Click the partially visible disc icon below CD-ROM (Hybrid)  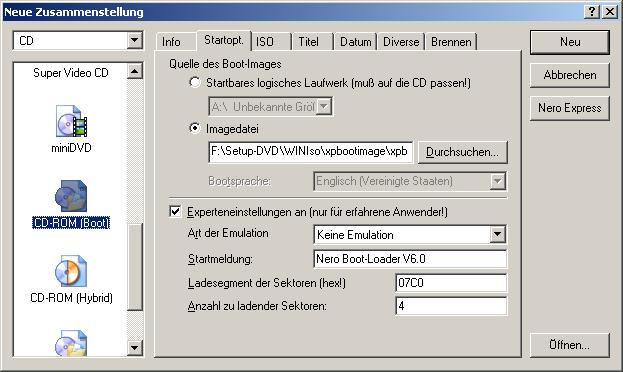pyautogui.click(x=71, y=343)
